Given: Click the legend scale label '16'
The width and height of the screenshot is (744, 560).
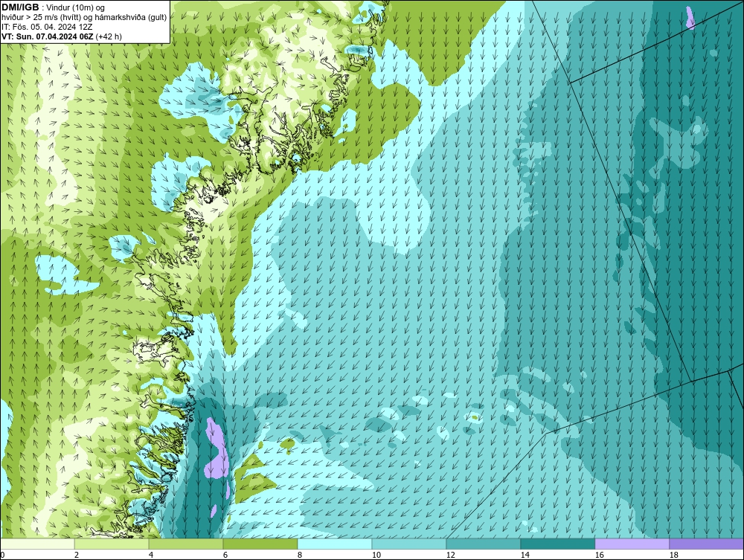Looking at the screenshot, I should coord(599,555).
